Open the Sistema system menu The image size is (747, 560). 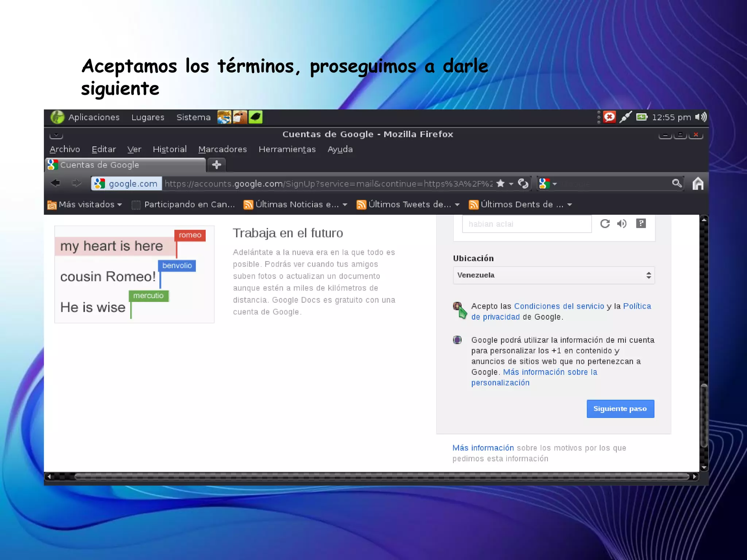pyautogui.click(x=193, y=117)
